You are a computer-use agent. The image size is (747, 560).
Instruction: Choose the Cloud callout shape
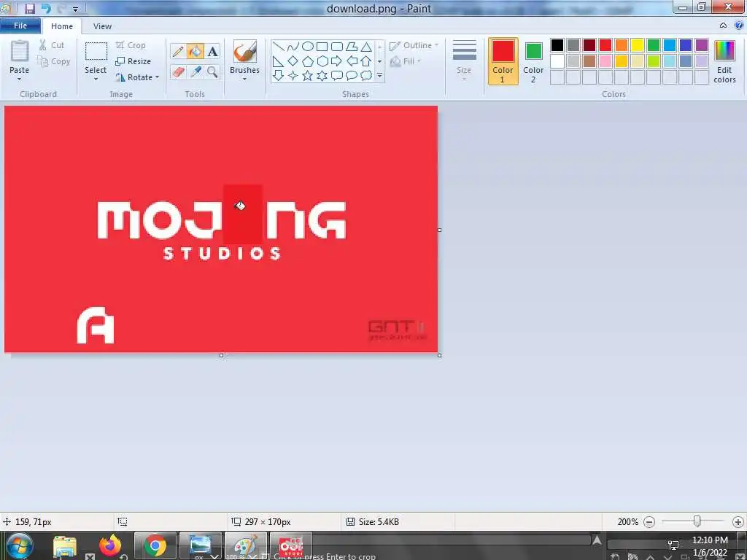click(x=366, y=75)
